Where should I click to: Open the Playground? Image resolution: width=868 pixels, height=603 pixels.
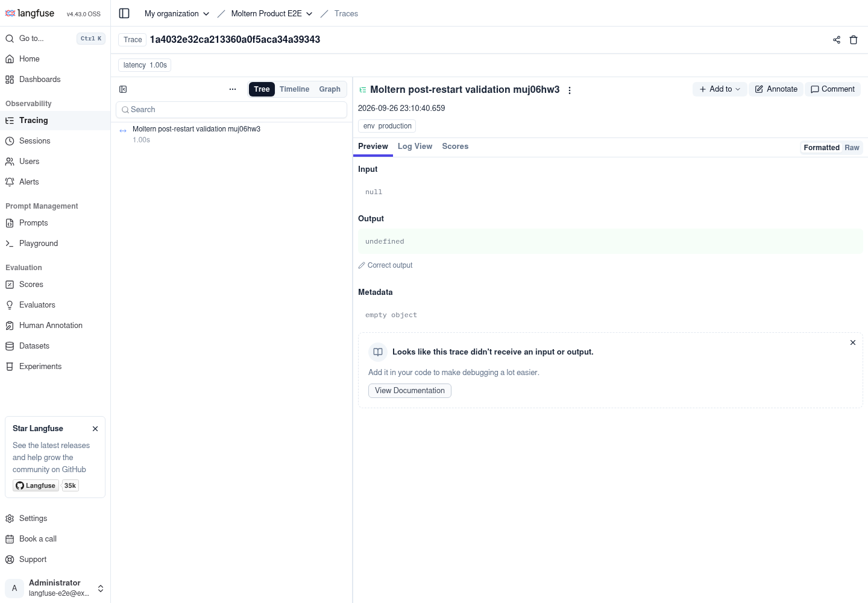(x=55, y=244)
